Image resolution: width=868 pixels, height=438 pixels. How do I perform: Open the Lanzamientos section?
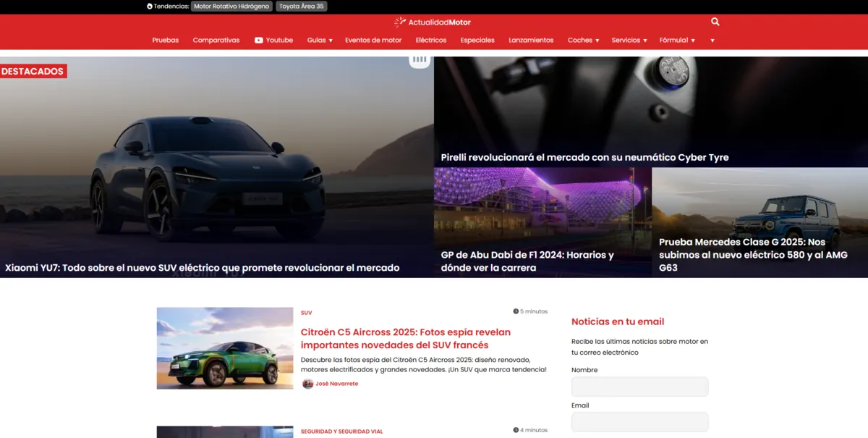coord(531,41)
